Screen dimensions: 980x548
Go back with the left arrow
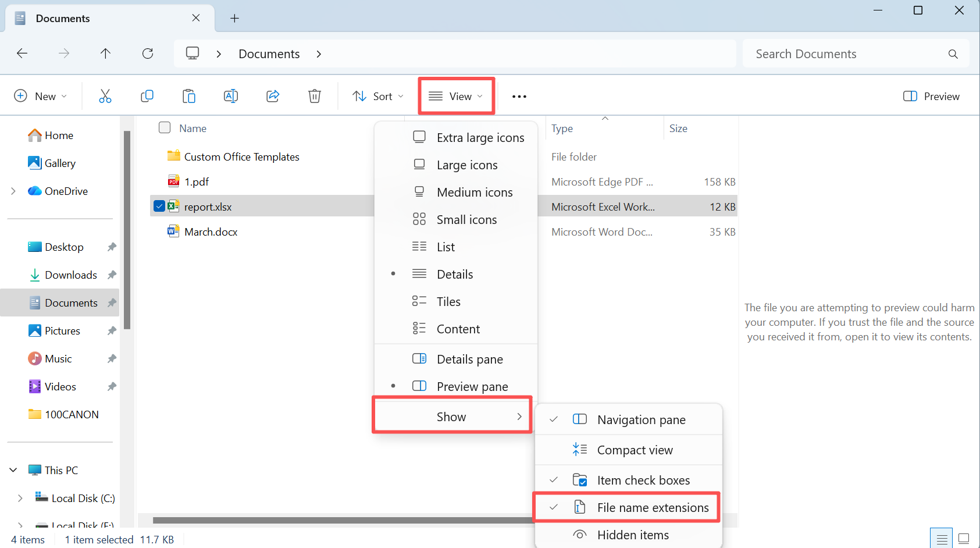coord(22,54)
